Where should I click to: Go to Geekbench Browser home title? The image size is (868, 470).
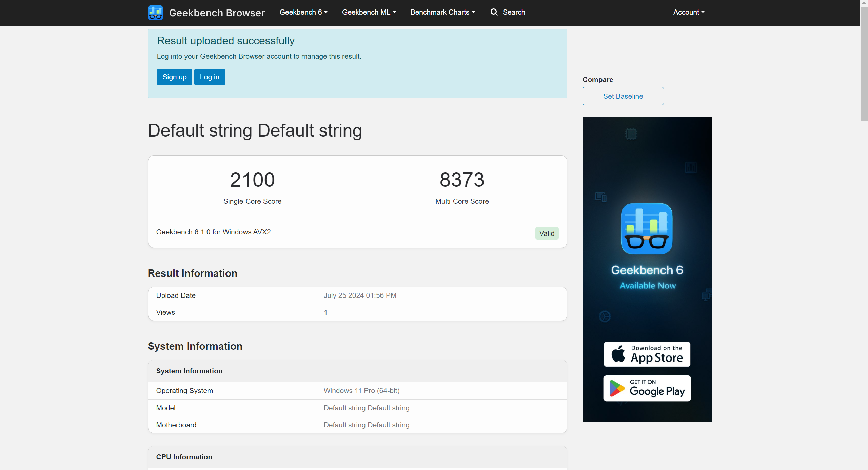(217, 13)
